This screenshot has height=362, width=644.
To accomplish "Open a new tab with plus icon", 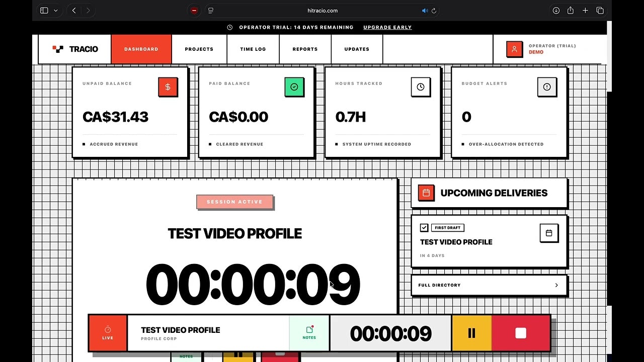I will pos(585,11).
